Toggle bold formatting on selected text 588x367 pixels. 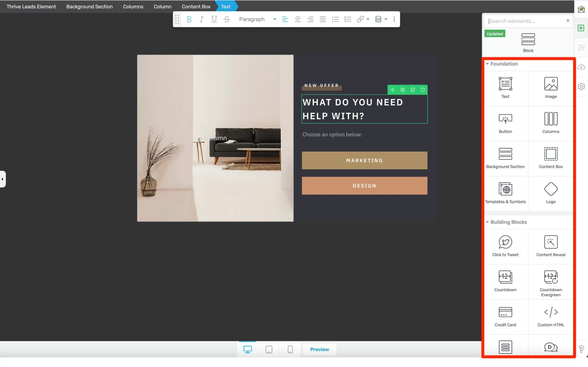pos(189,19)
